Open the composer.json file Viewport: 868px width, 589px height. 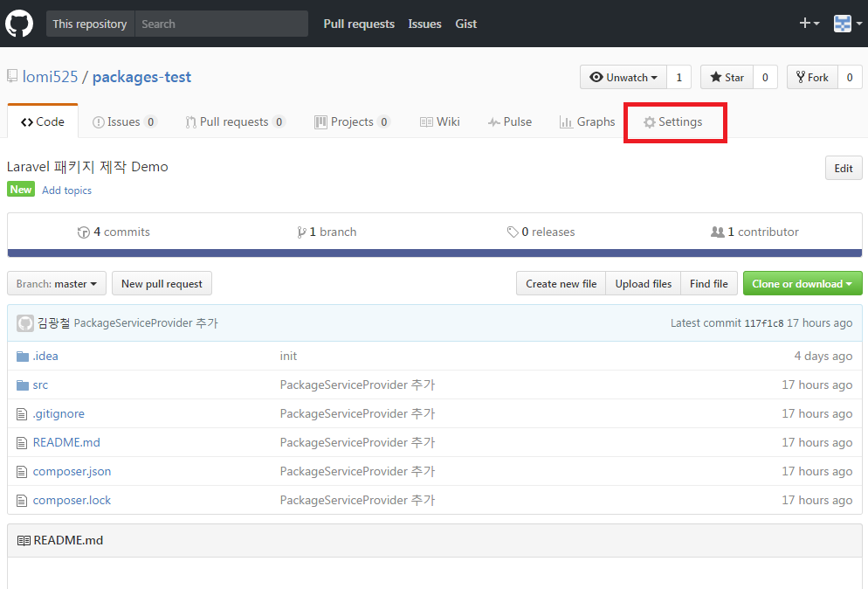(72, 472)
